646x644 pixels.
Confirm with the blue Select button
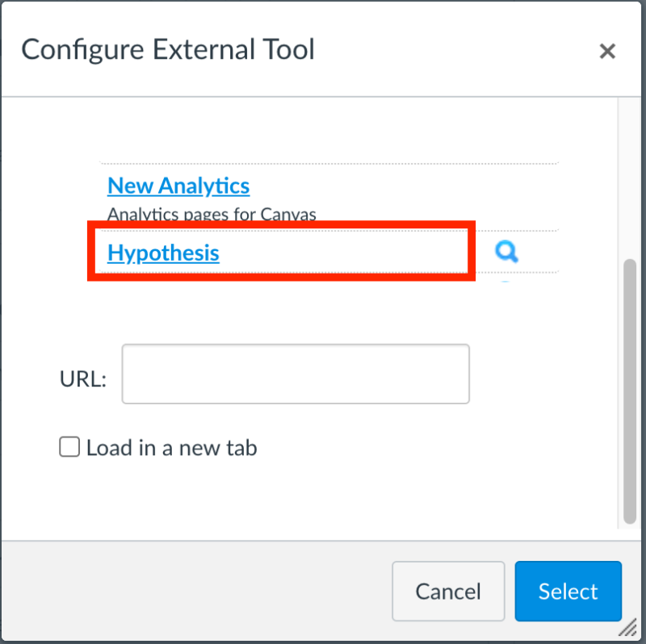[x=568, y=591]
